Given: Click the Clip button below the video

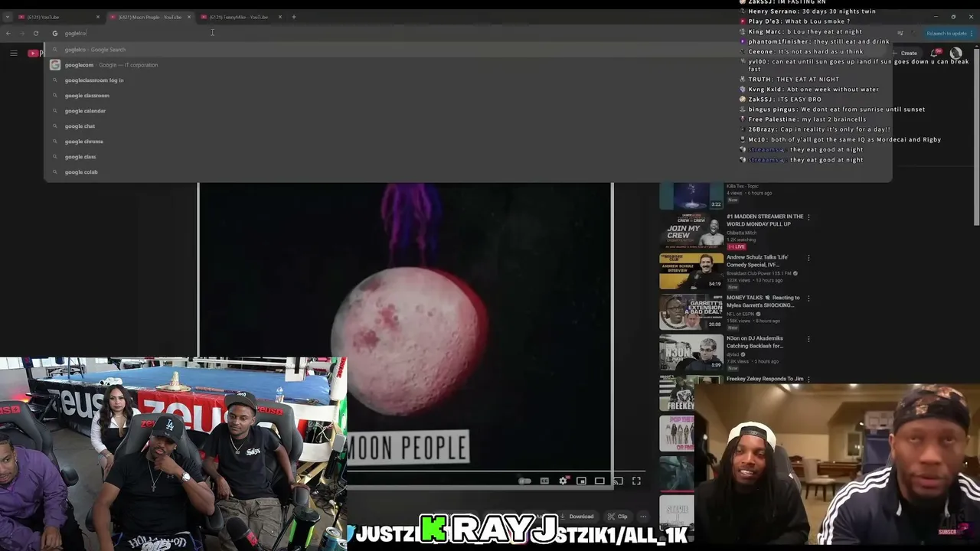Looking at the screenshot, I should [x=618, y=517].
